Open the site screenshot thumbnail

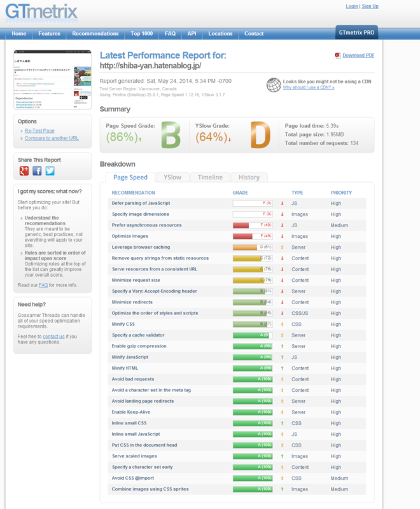click(53, 80)
